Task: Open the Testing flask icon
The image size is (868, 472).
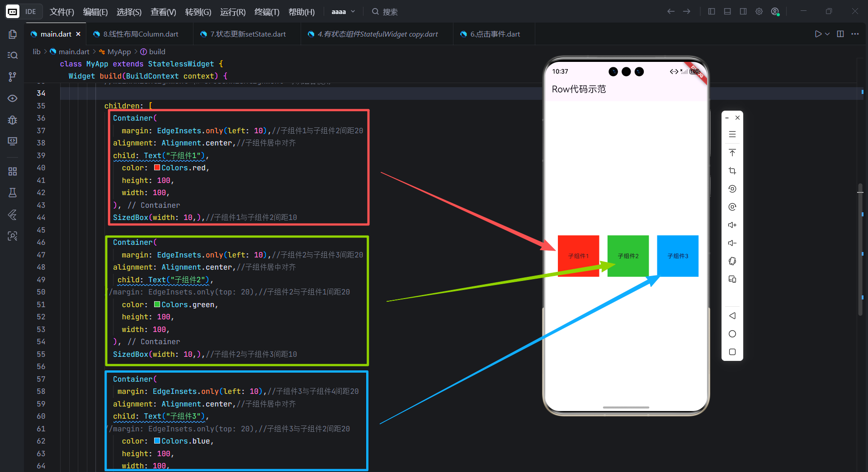Action: pyautogui.click(x=13, y=193)
